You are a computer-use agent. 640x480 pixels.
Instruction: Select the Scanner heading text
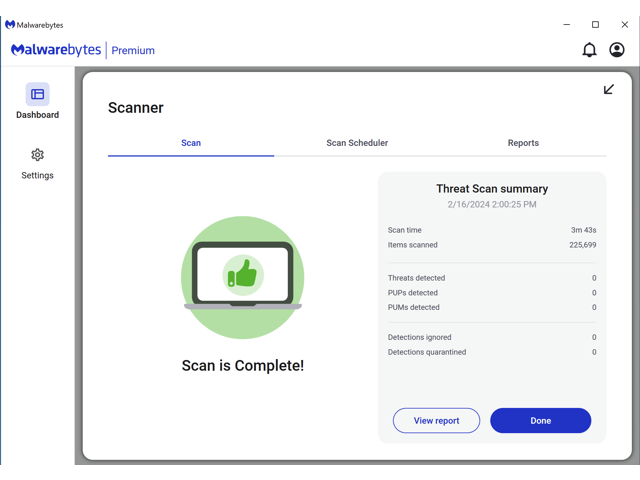tap(136, 108)
